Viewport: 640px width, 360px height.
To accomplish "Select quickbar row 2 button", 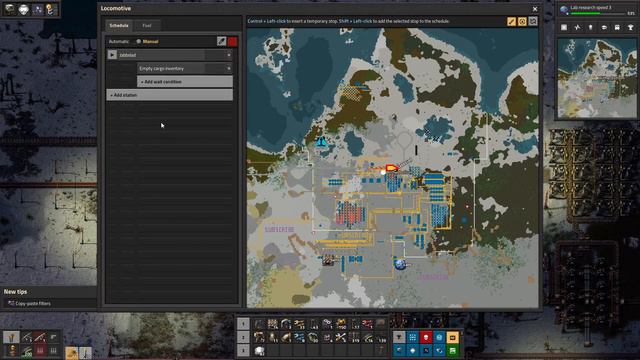I will pyautogui.click(x=243, y=337).
